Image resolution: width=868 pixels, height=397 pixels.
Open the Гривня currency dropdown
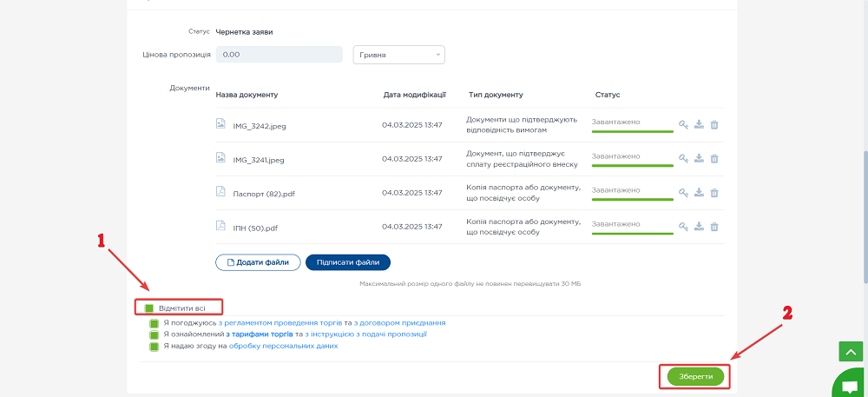[x=398, y=55]
